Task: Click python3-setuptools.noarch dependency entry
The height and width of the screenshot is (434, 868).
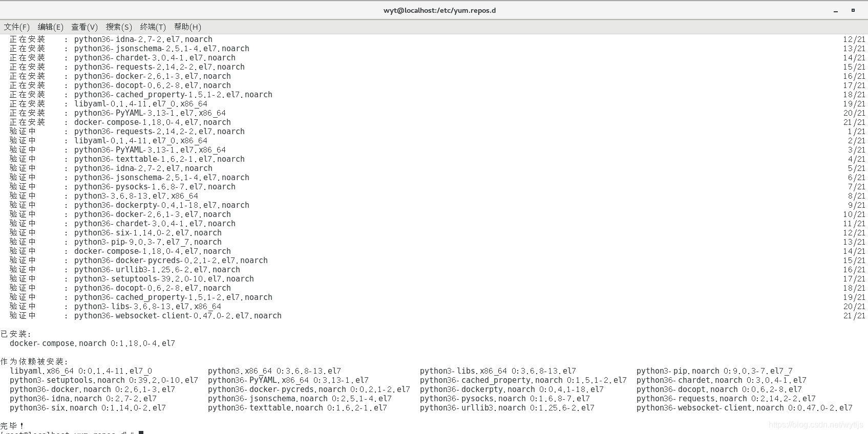Action: [104, 380]
